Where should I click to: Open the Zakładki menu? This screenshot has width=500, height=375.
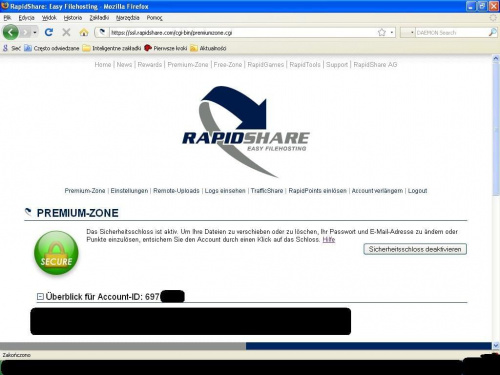click(99, 18)
